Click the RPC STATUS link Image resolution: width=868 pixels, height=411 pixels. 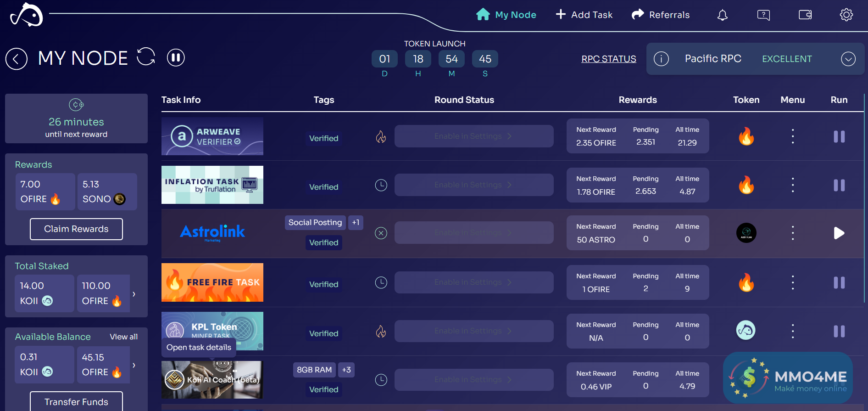[x=609, y=59]
